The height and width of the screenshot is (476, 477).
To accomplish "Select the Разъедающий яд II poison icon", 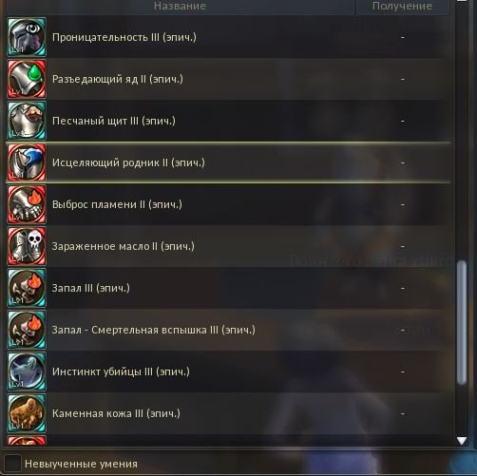I will [x=27, y=79].
